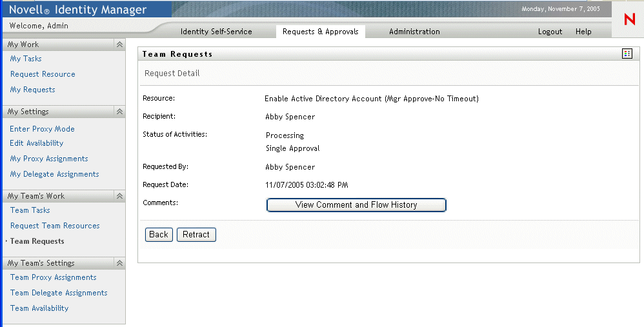Image resolution: width=644 pixels, height=327 pixels.
Task: Click the 'Request Detail' heading
Action: point(172,74)
